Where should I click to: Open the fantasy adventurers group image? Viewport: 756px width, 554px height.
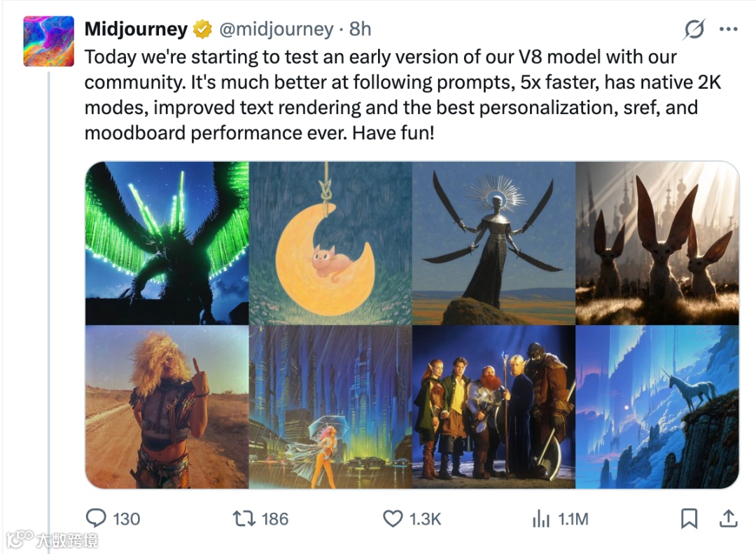coord(493,407)
